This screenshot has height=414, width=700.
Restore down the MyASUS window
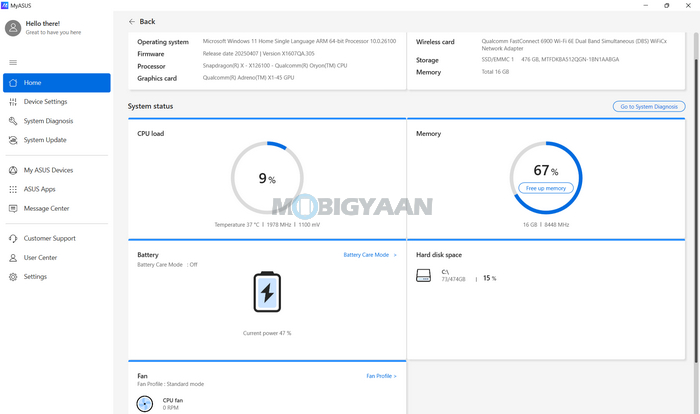click(x=667, y=5)
